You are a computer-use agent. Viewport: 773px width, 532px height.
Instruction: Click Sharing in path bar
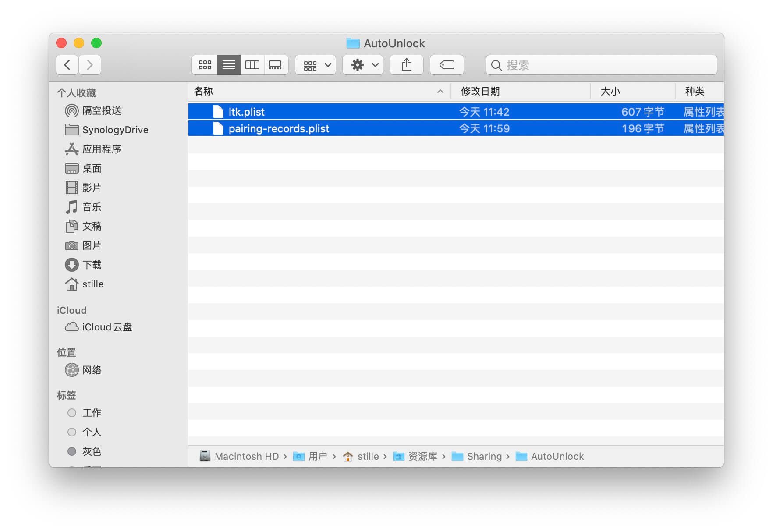pos(477,457)
